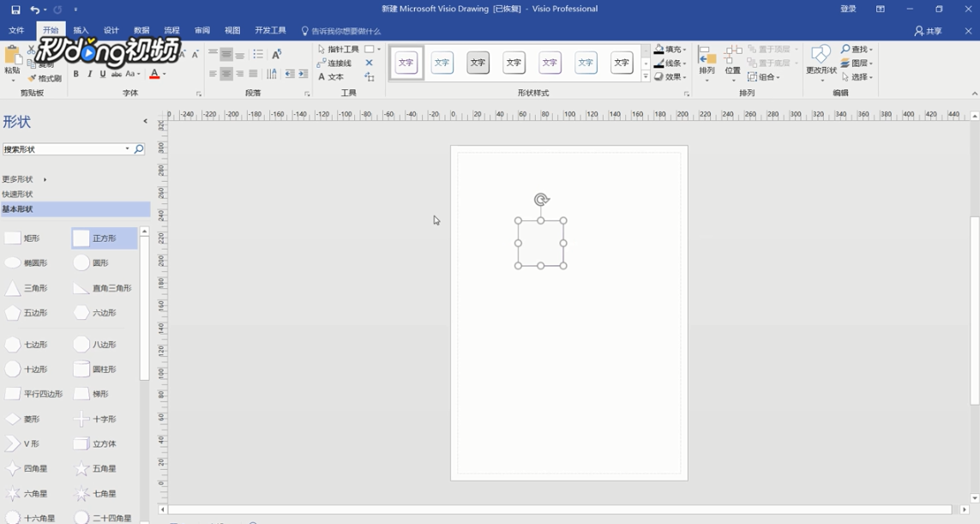Open the File (文件) menu
Image resolution: width=980 pixels, height=524 pixels.
[x=16, y=31]
